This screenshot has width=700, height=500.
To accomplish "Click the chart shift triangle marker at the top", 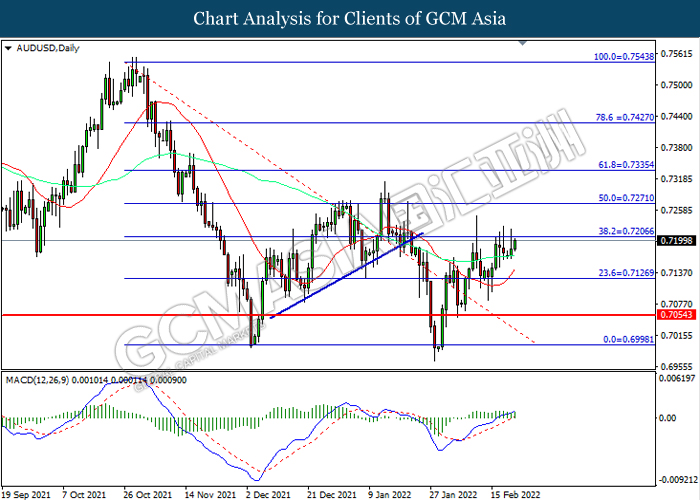I will coord(523,43).
